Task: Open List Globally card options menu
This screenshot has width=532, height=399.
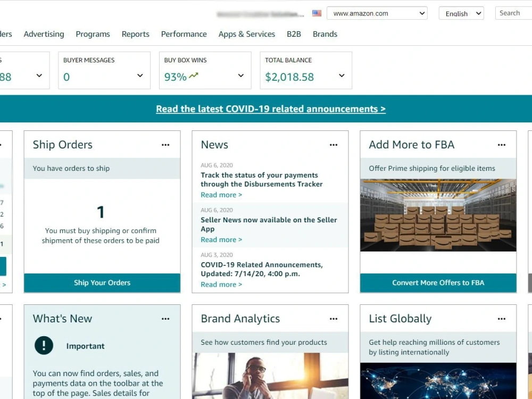Action: point(502,319)
